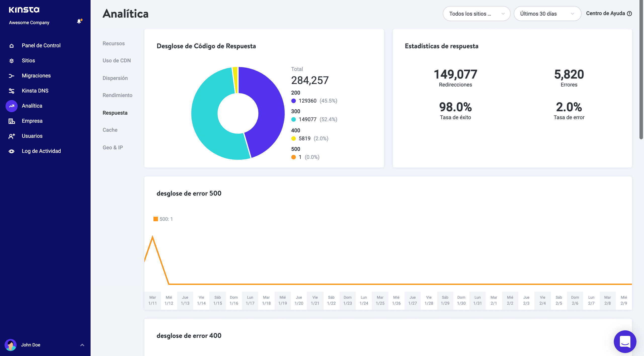Select the Kinsta DNS icon
The width and height of the screenshot is (644, 356).
11,91
